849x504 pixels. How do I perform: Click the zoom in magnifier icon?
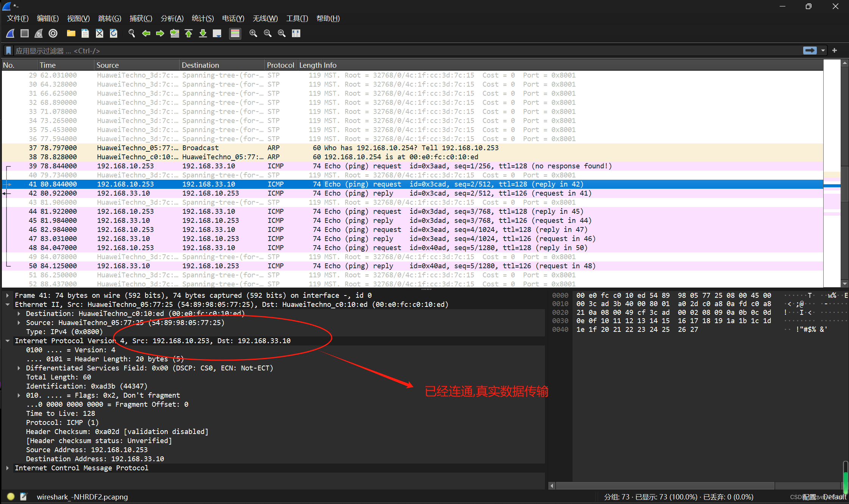253,33
